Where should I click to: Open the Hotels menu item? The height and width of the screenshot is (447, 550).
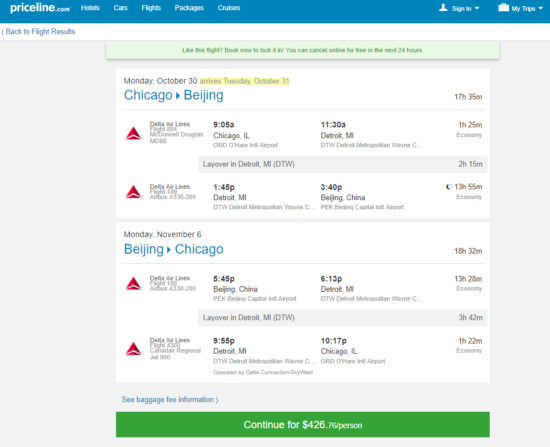point(90,8)
